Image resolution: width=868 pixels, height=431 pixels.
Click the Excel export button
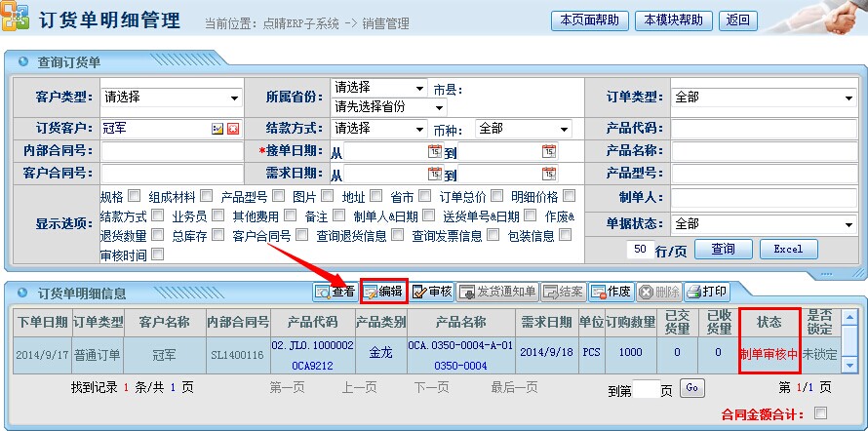click(788, 249)
